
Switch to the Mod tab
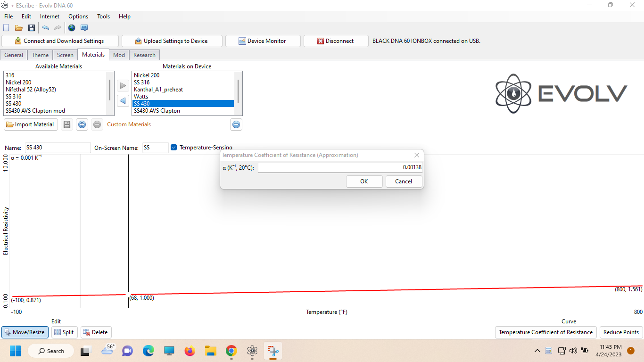pos(119,55)
